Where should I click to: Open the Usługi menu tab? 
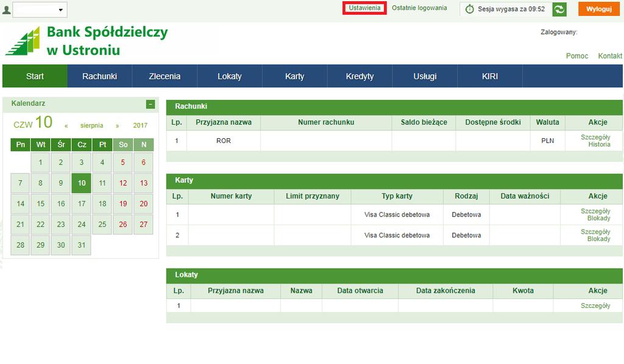point(425,76)
